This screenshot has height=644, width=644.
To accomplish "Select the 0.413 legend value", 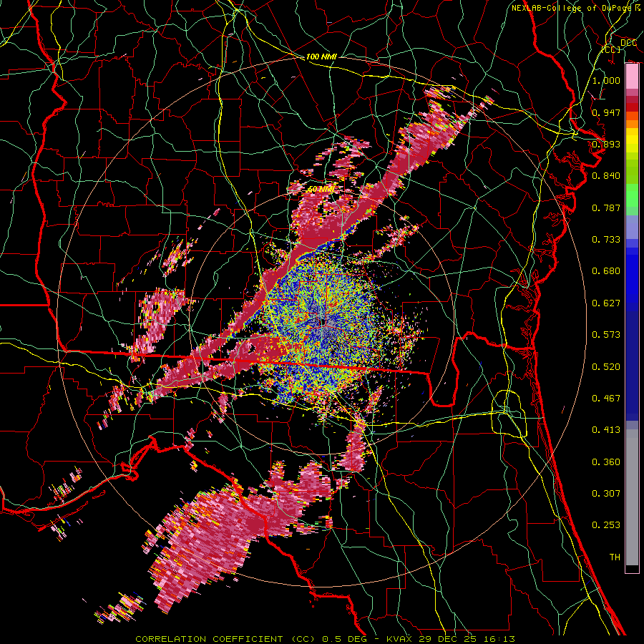I will (606, 430).
